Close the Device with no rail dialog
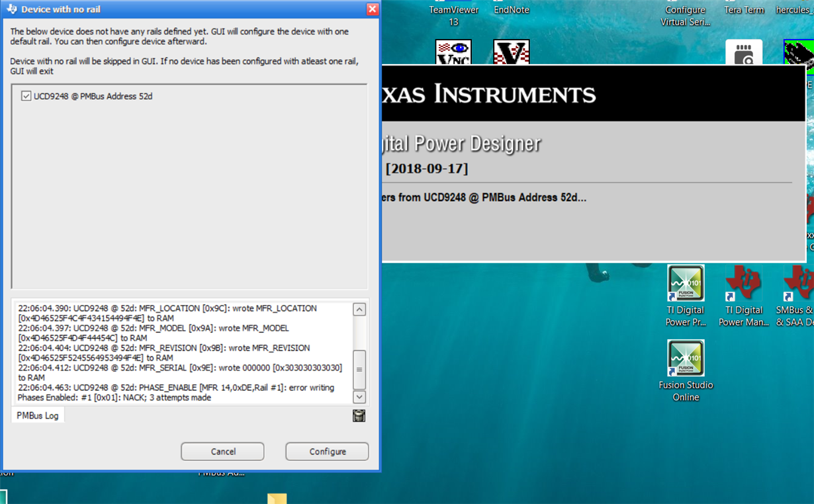 click(x=372, y=9)
